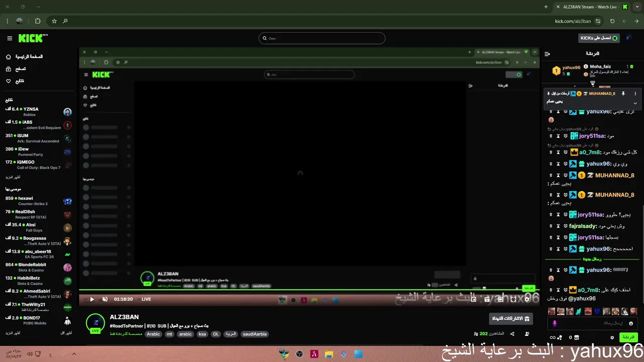The image size is (644, 362).
Task: Click gift subscriptions button
Action: coord(511,318)
